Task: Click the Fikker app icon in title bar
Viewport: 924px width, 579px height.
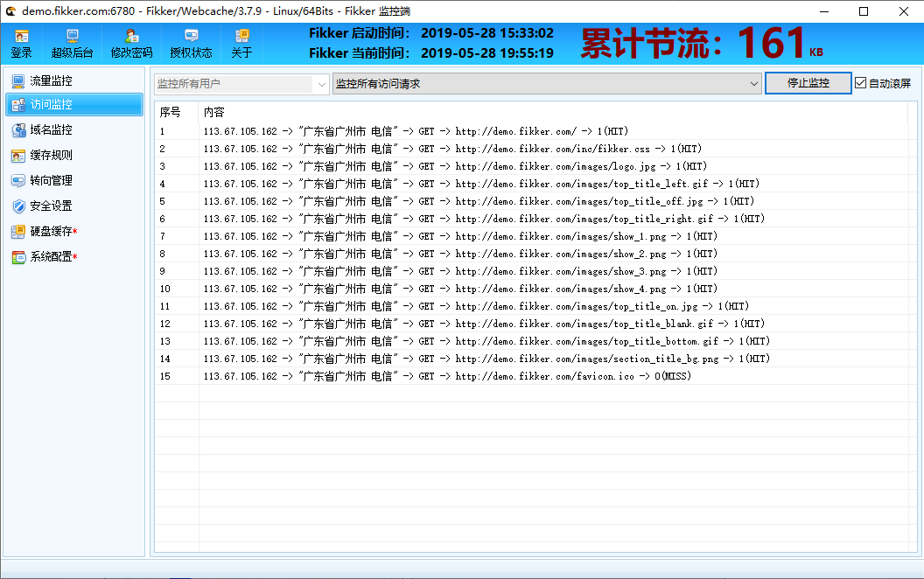Action: [x=10, y=11]
